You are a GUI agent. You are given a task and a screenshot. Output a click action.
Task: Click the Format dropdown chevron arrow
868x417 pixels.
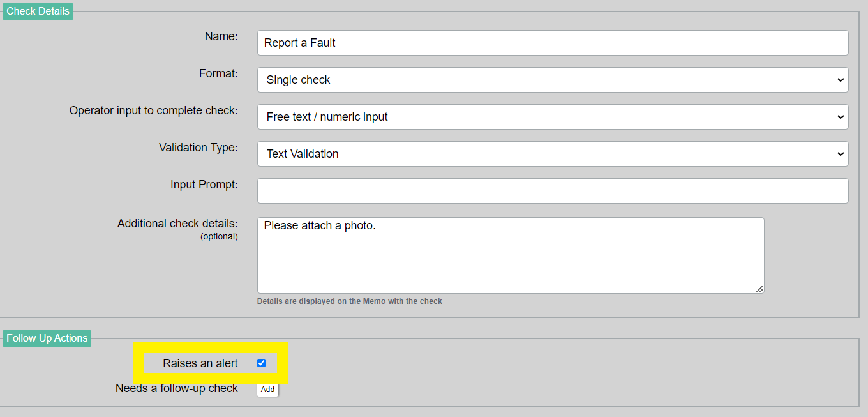(840, 79)
